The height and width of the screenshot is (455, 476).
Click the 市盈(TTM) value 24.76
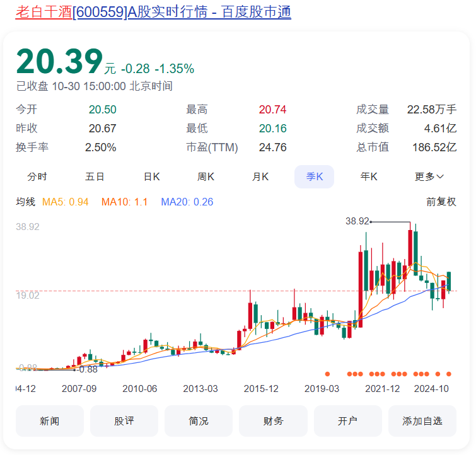tap(272, 147)
